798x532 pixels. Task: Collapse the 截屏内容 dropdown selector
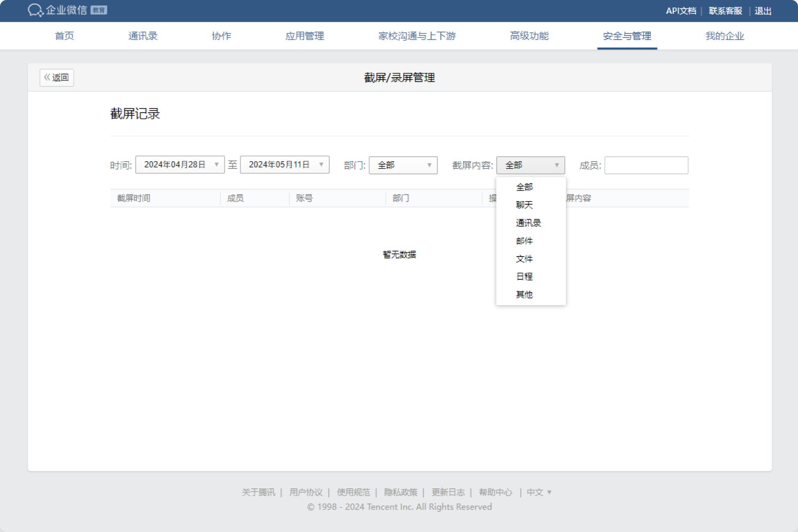pyautogui.click(x=530, y=165)
